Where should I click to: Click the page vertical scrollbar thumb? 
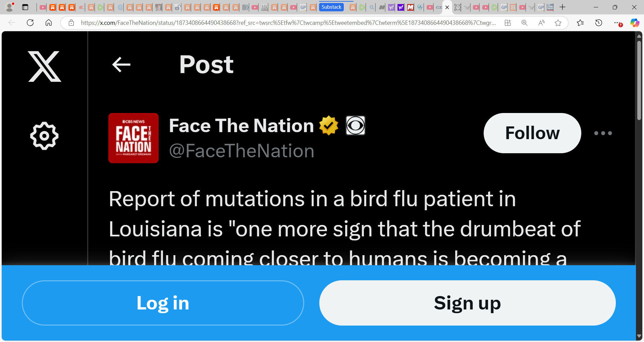point(639,80)
